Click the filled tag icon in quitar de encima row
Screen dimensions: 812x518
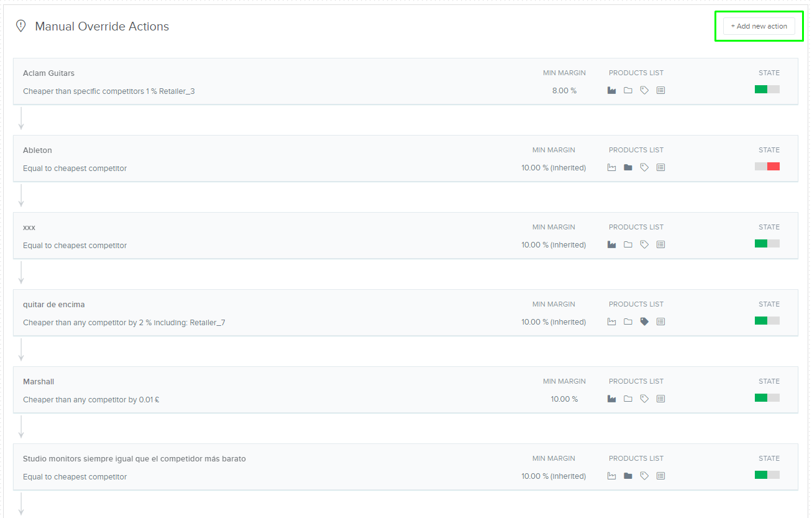point(644,321)
